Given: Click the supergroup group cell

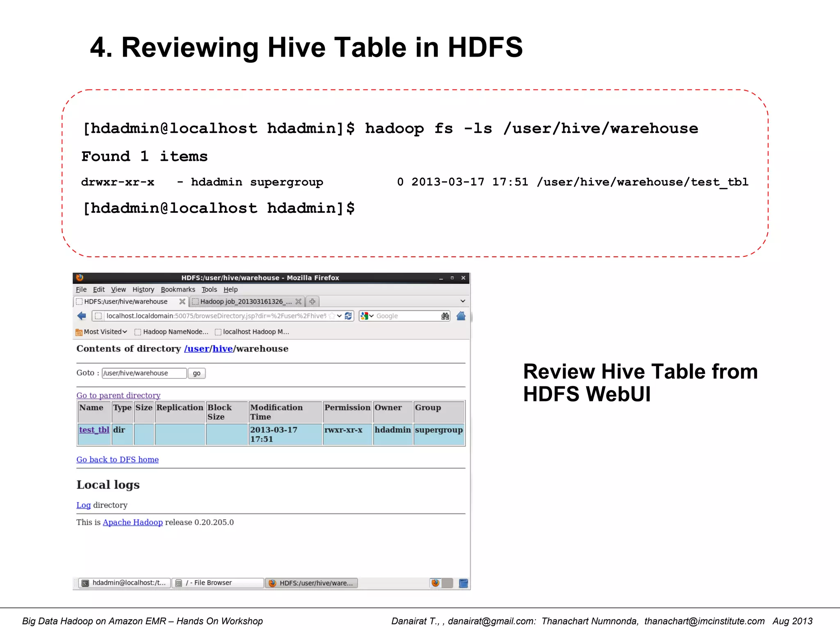Looking at the screenshot, I should [439, 434].
